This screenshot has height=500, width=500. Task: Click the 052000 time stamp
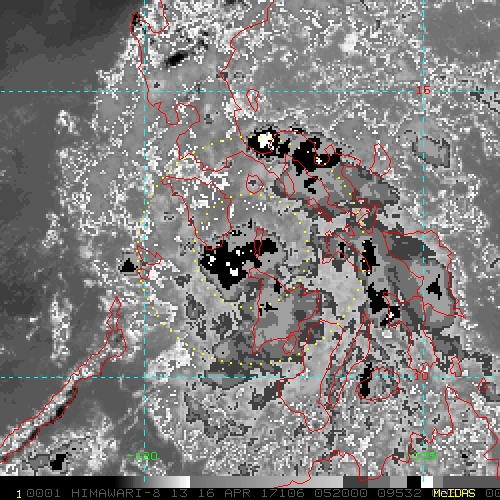coord(341,493)
